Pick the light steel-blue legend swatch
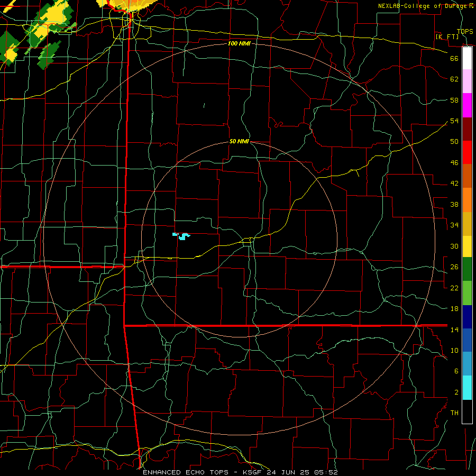The height and width of the screenshot is (476, 476). (467, 364)
